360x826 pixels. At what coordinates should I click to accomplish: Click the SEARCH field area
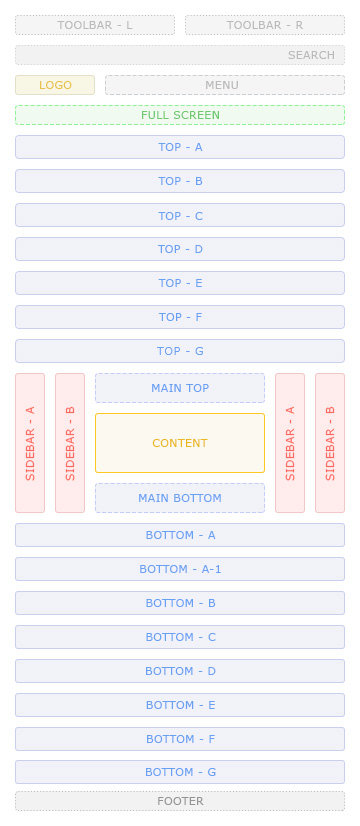coord(180,55)
